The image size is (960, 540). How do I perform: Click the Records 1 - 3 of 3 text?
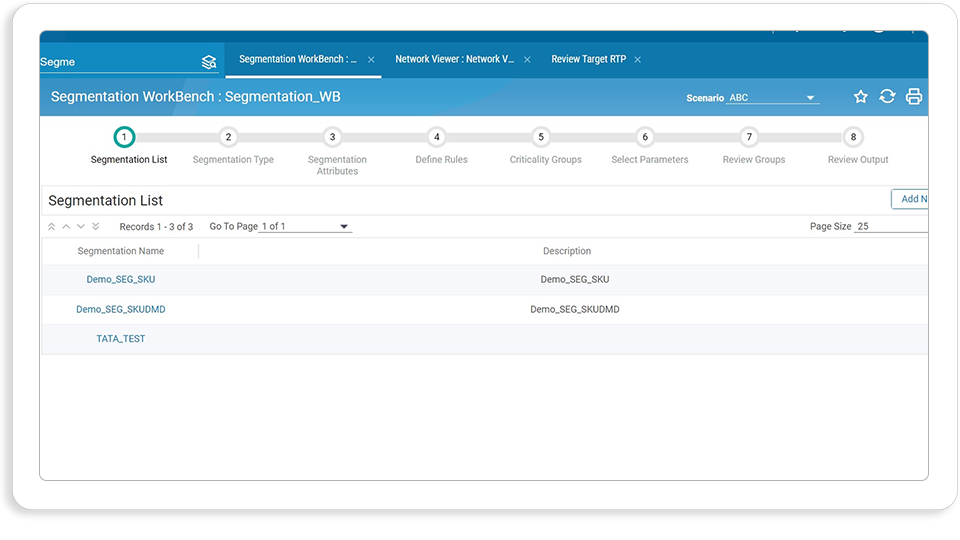156,227
